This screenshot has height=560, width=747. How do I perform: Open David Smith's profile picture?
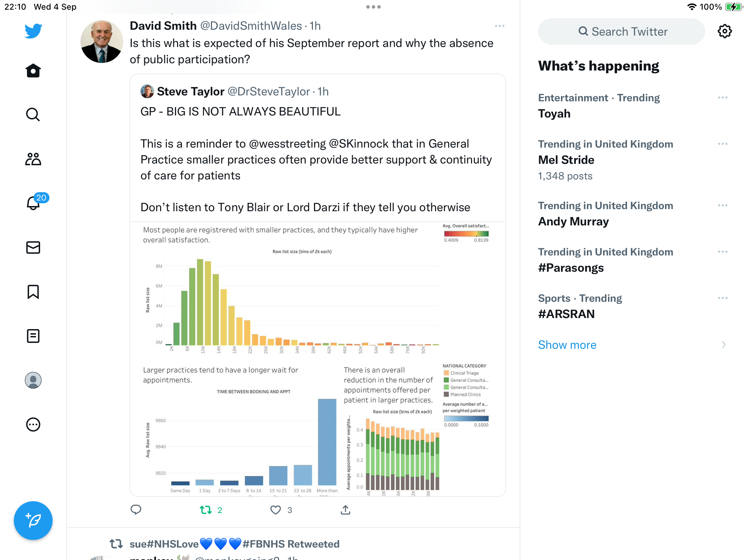point(102,41)
